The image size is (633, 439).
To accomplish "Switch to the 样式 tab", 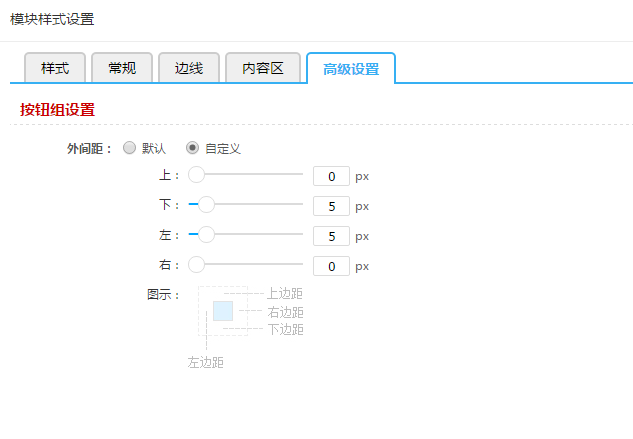I will [55, 68].
